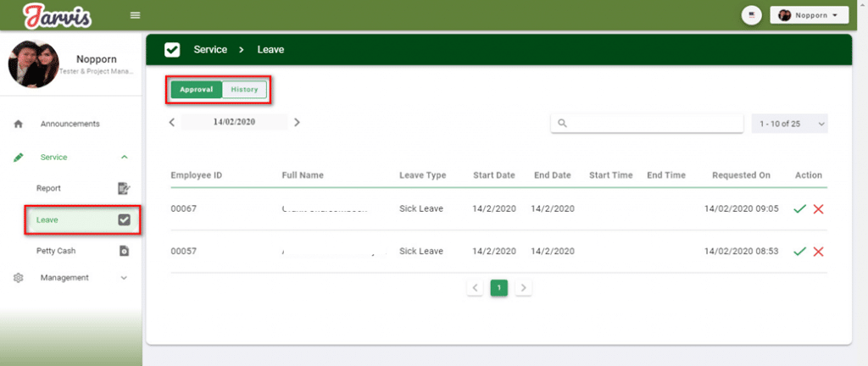The image size is (868, 366).
Task: Click the hamburger menu icon
Action: [135, 15]
